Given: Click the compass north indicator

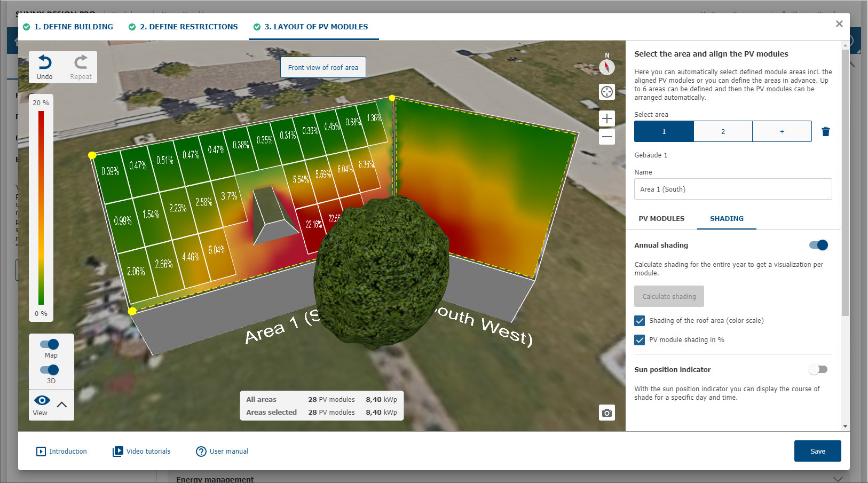Looking at the screenshot, I should (607, 67).
